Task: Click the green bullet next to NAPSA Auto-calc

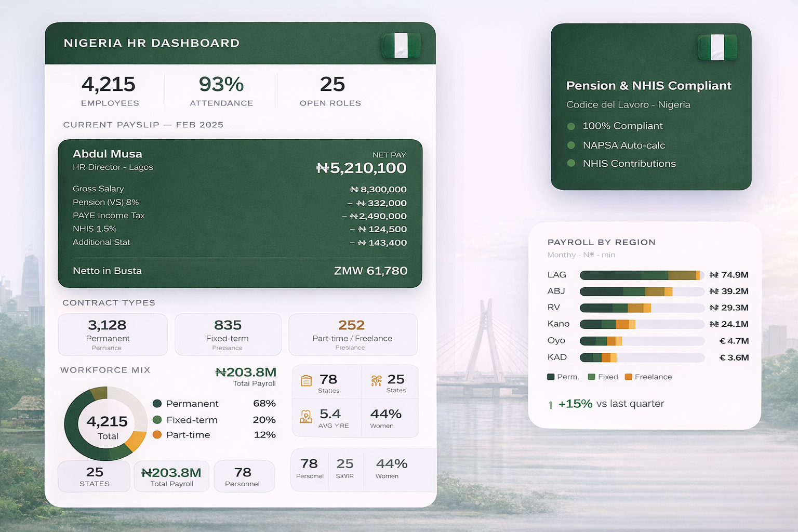Action: 571,145
